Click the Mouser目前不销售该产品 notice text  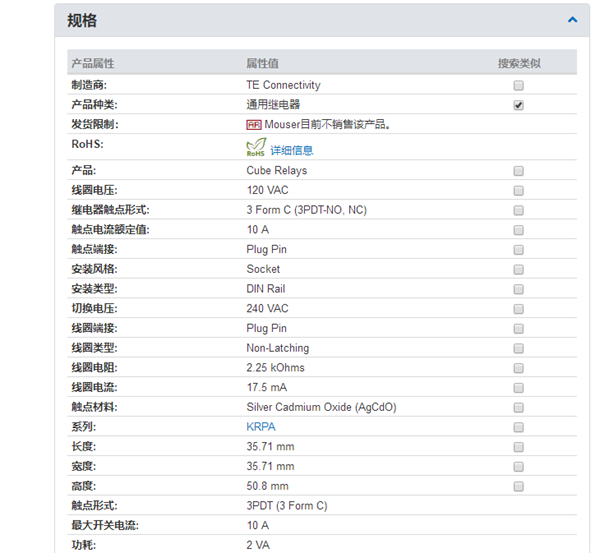[327, 124]
